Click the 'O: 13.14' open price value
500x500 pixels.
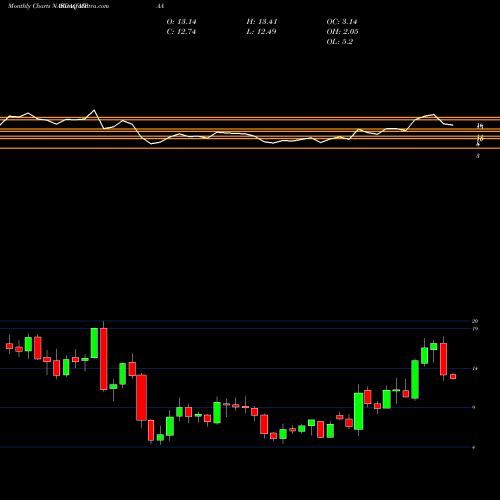181,22
